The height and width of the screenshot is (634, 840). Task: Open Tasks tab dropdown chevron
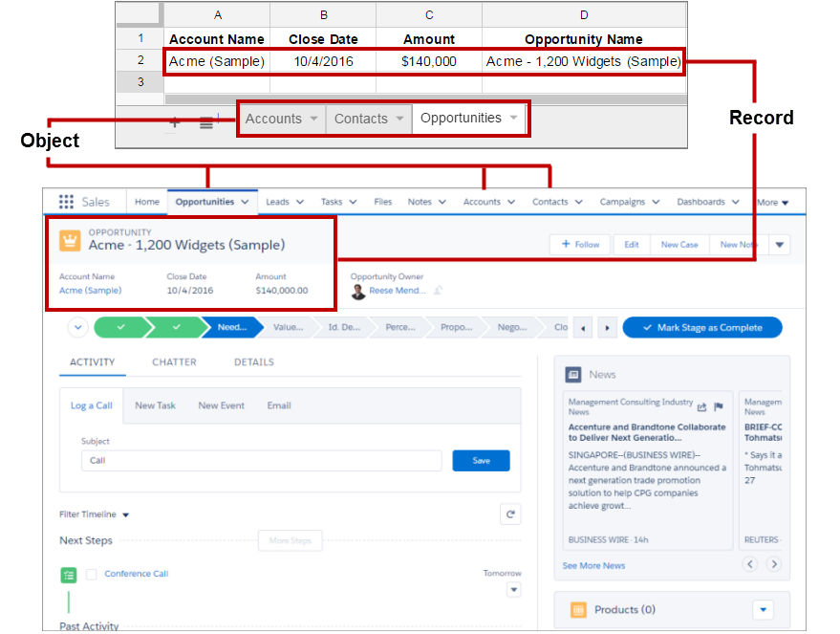353,202
